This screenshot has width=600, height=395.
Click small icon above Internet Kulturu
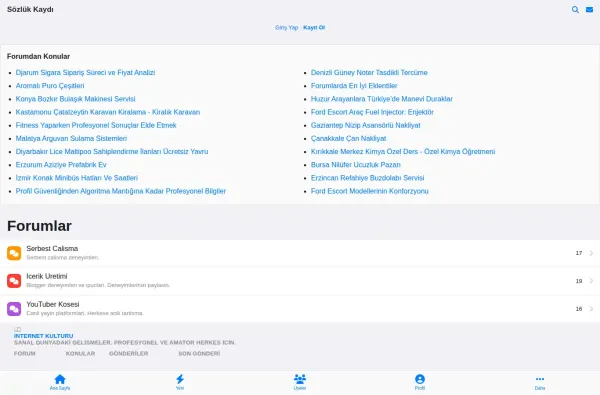(17, 329)
